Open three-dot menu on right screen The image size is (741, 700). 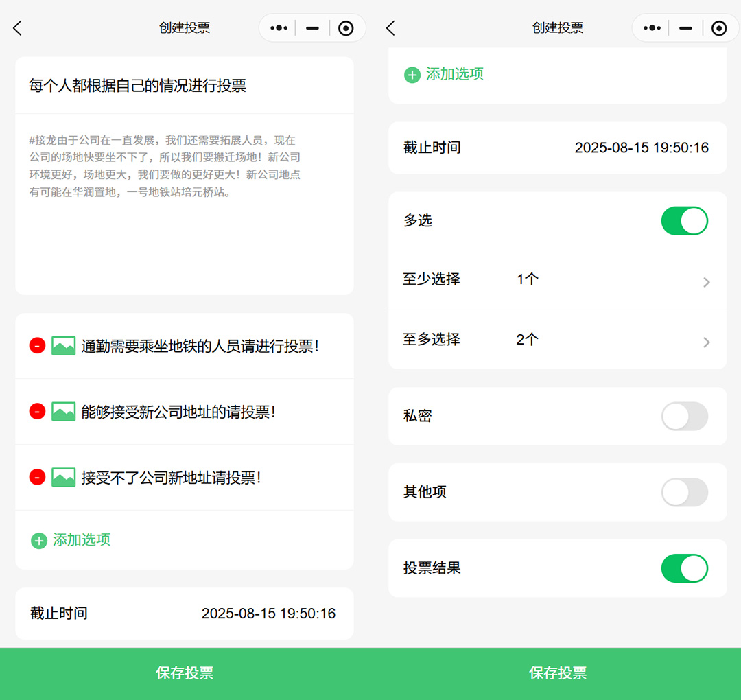coord(652,28)
